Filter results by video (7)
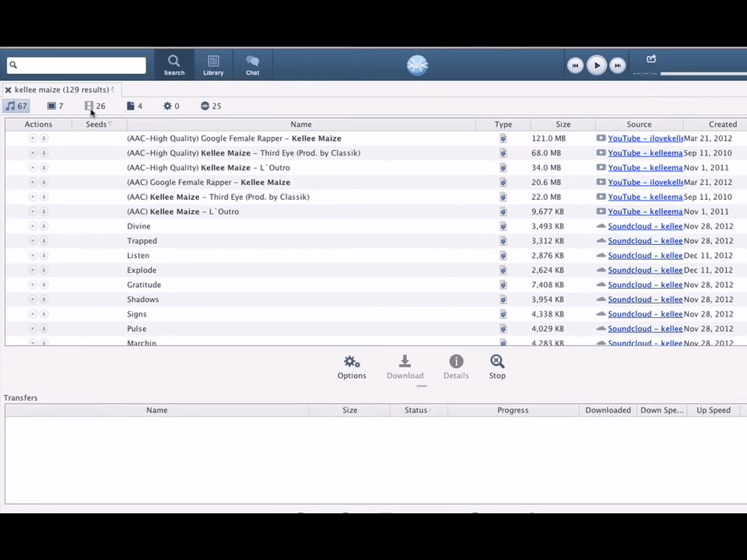 coord(55,106)
